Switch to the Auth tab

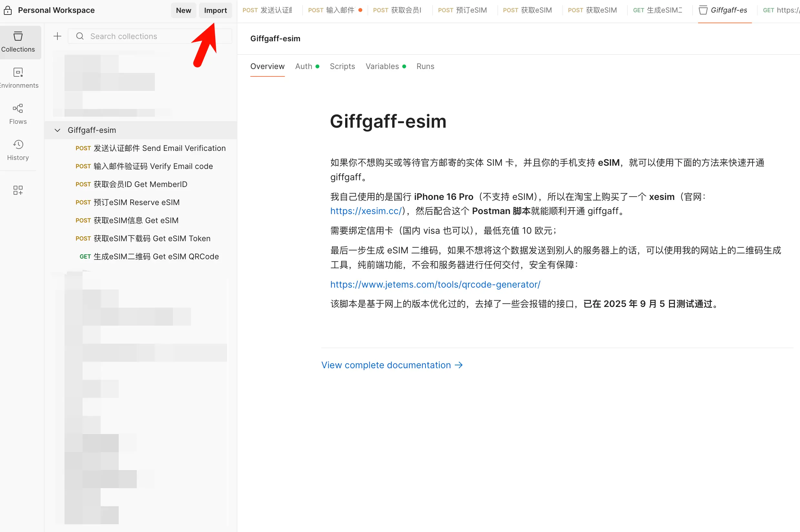307,66
